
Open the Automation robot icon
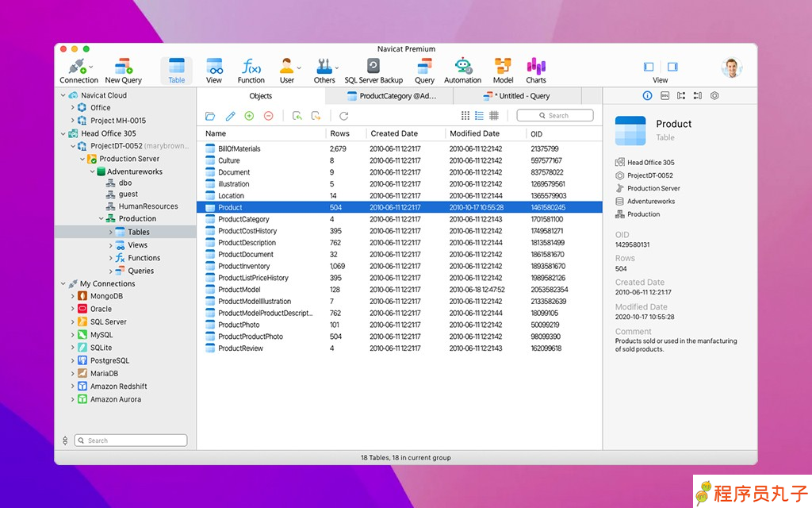pyautogui.click(x=462, y=67)
